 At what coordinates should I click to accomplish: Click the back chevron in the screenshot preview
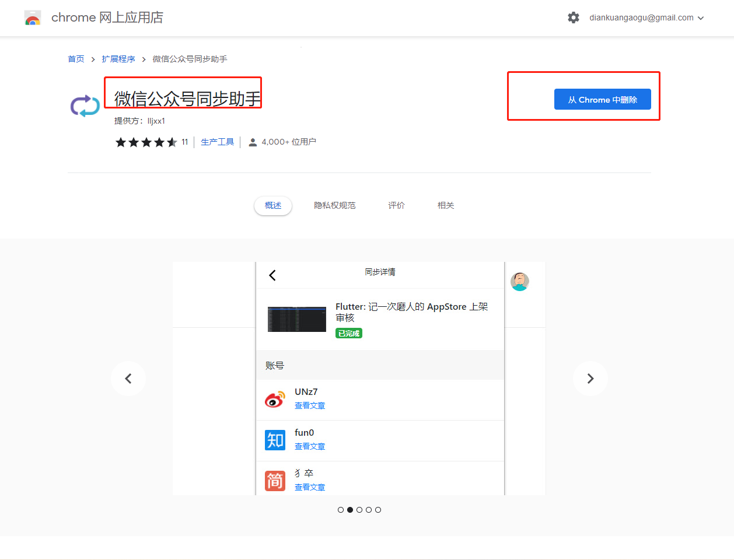point(272,275)
